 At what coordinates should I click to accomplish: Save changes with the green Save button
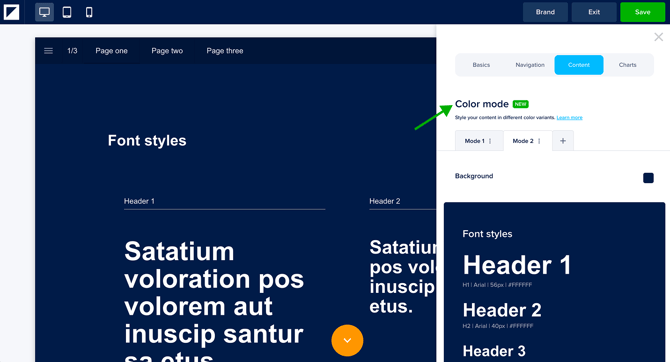tap(643, 12)
